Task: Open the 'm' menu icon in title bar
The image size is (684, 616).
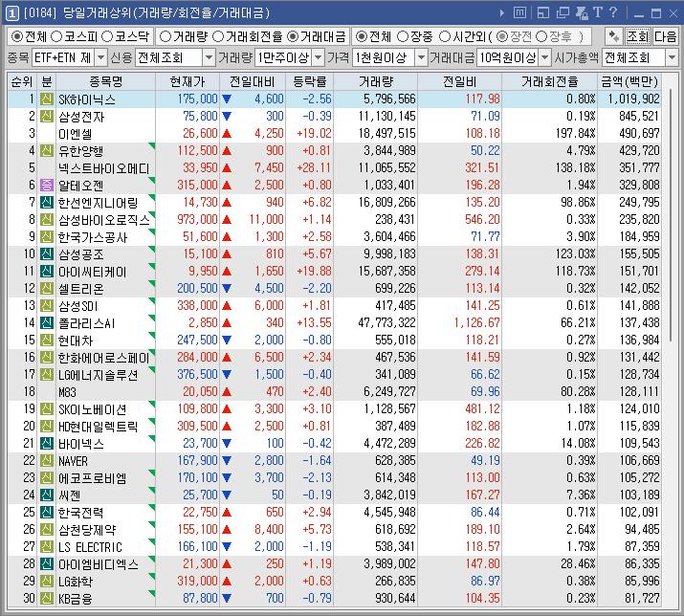Action: coord(519,13)
